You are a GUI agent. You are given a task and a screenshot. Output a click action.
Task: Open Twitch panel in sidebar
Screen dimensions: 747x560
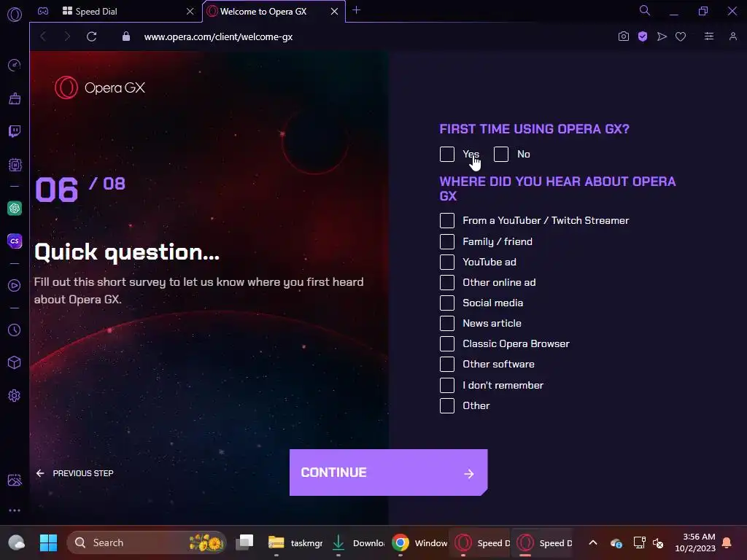(15, 131)
